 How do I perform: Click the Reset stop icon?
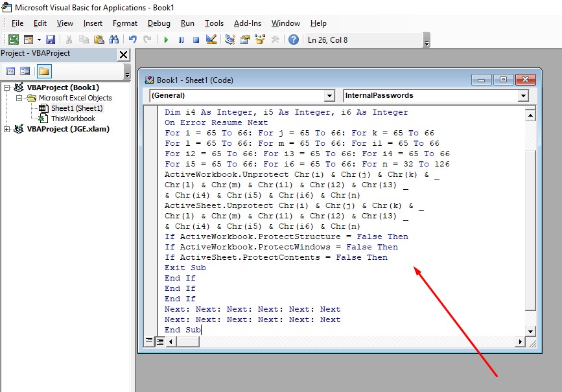click(x=196, y=40)
